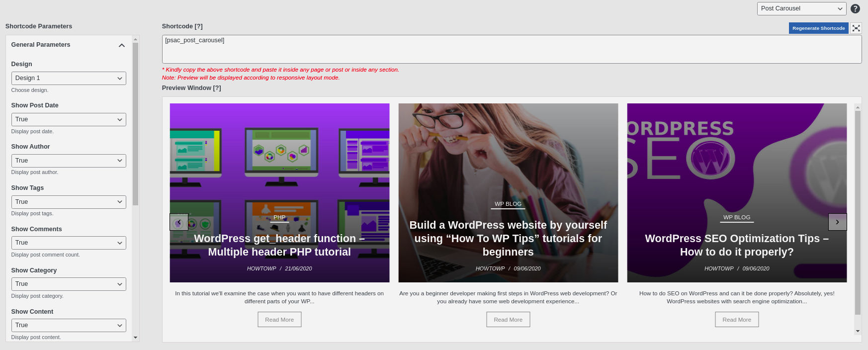The height and width of the screenshot is (350, 868).
Task: Click the 'Display post tags.' hint text
Action: pos(32,214)
